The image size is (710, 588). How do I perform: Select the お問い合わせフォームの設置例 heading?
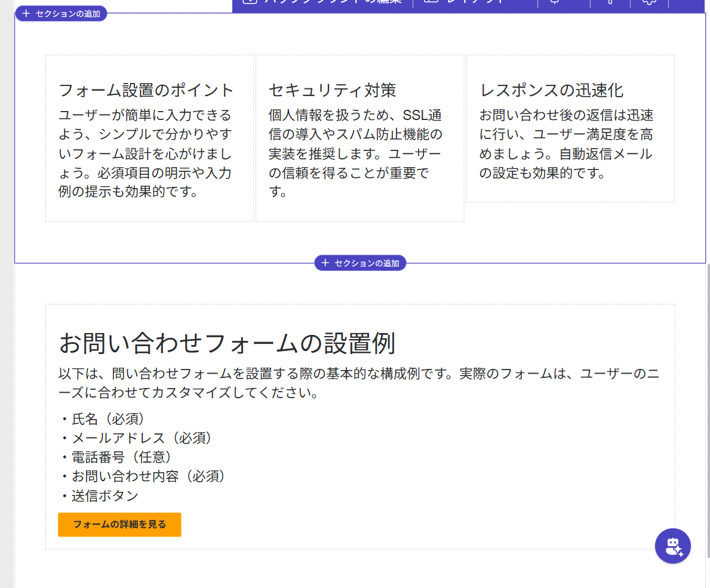(228, 343)
